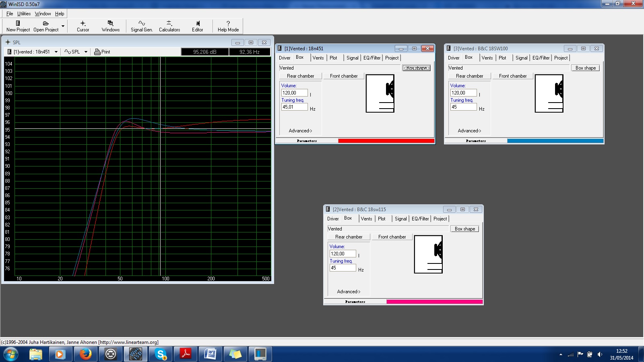Click the New Project toolbar icon

(x=18, y=26)
